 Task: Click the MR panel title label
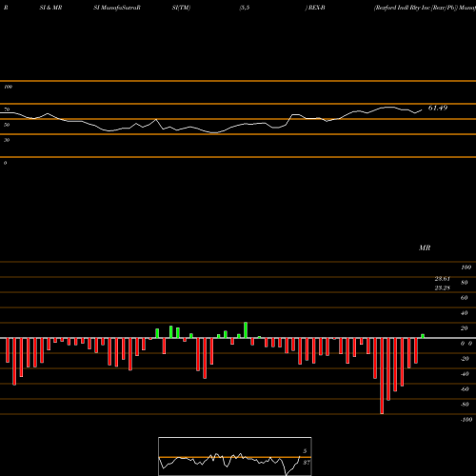coord(425,248)
